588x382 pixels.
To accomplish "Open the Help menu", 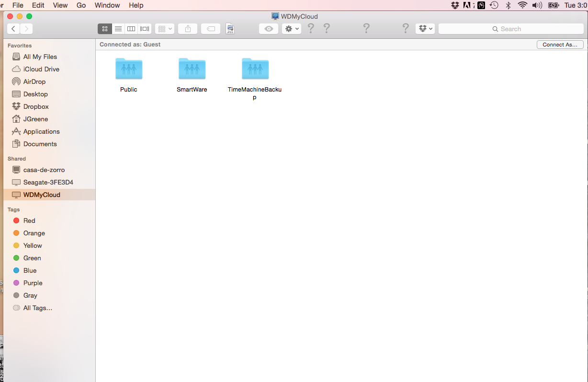I will 136,5.
